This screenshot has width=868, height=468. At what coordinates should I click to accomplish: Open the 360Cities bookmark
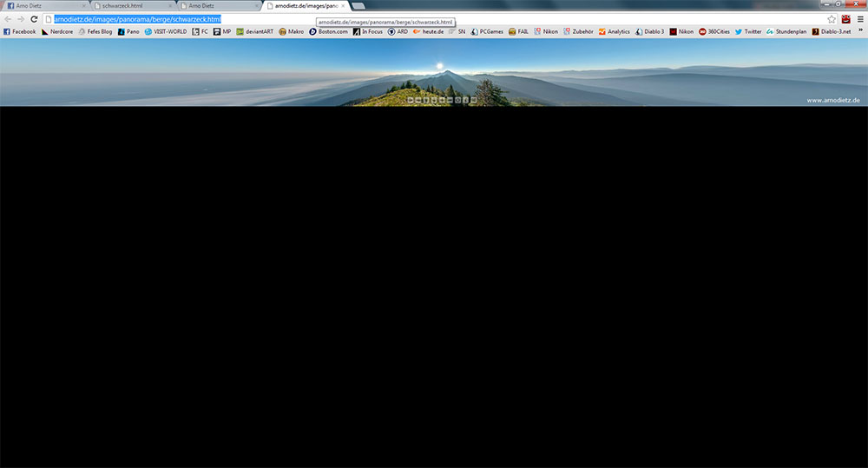coord(714,31)
